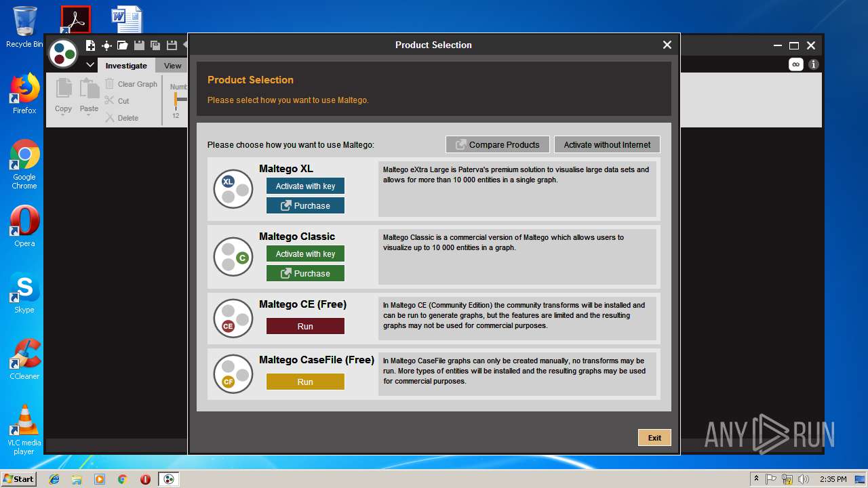
Task: Activate Maltego XL with key
Action: tap(305, 186)
